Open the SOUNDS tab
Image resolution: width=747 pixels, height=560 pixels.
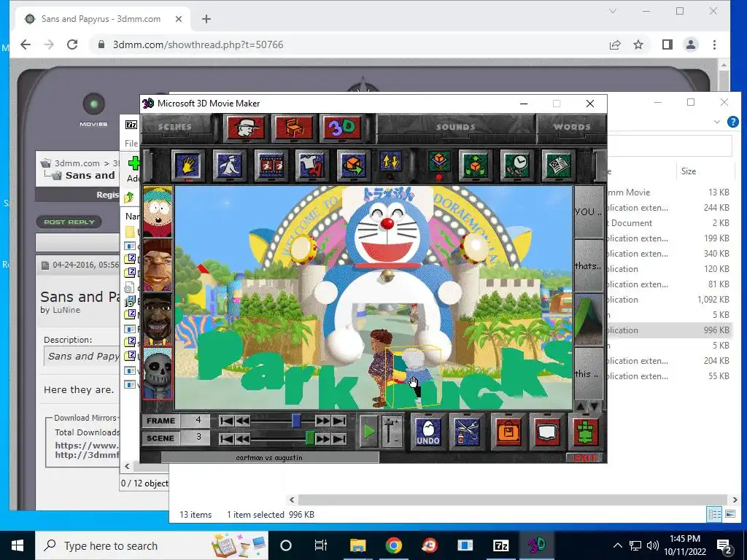(x=455, y=127)
